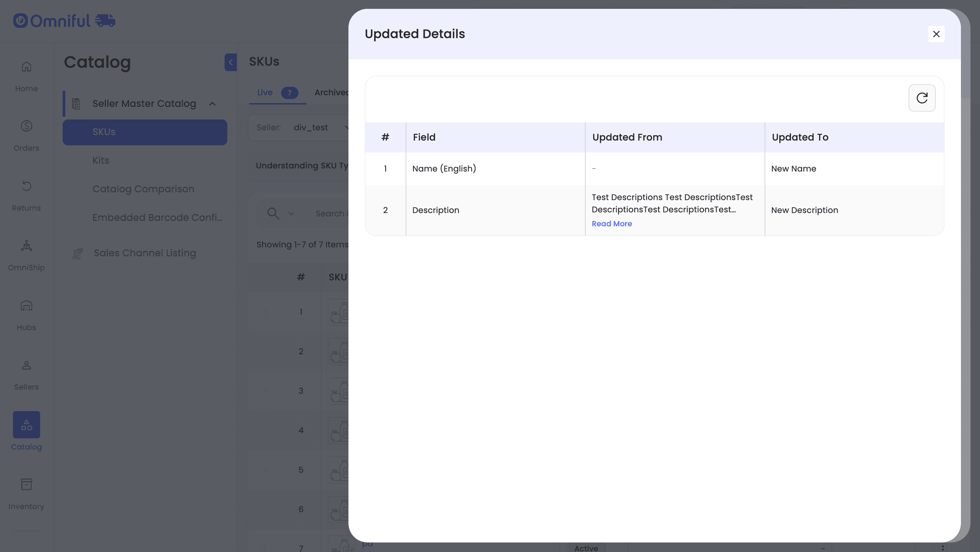Click the refresh icon in Updated Details
The height and width of the screenshot is (552, 980).
(921, 98)
